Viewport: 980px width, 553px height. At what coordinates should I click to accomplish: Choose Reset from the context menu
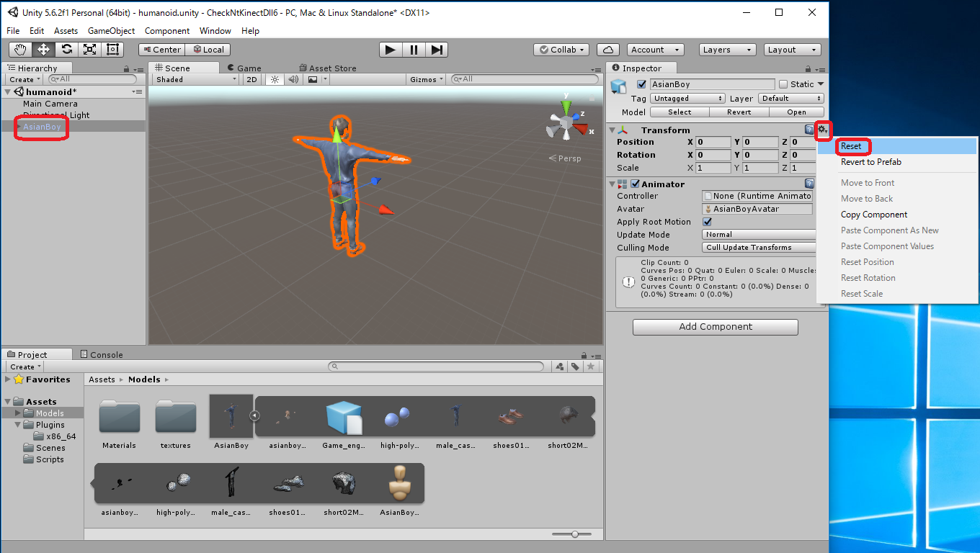pyautogui.click(x=851, y=146)
